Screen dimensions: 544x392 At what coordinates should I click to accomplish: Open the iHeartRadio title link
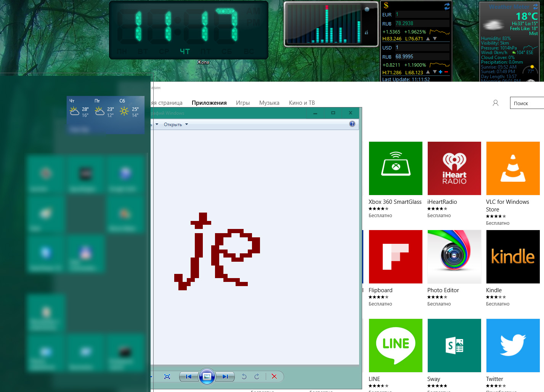442,202
